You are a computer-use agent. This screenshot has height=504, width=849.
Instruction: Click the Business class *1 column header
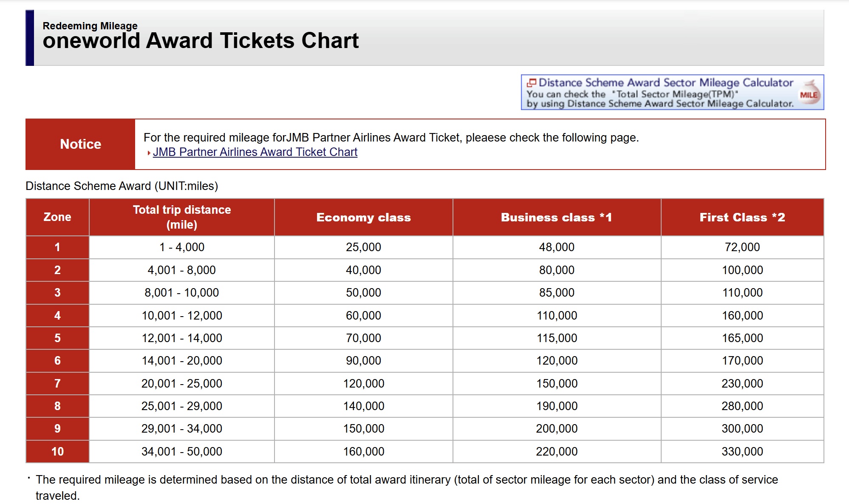pos(557,217)
